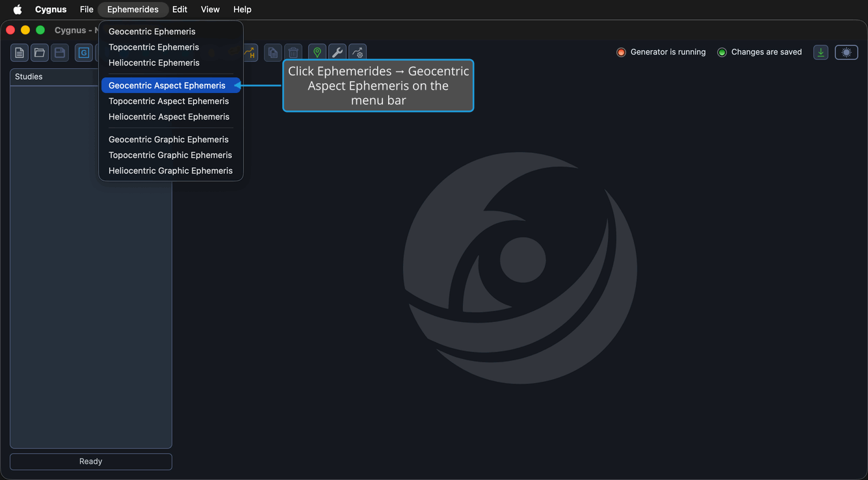Click the blue G toolbar icon

click(84, 53)
